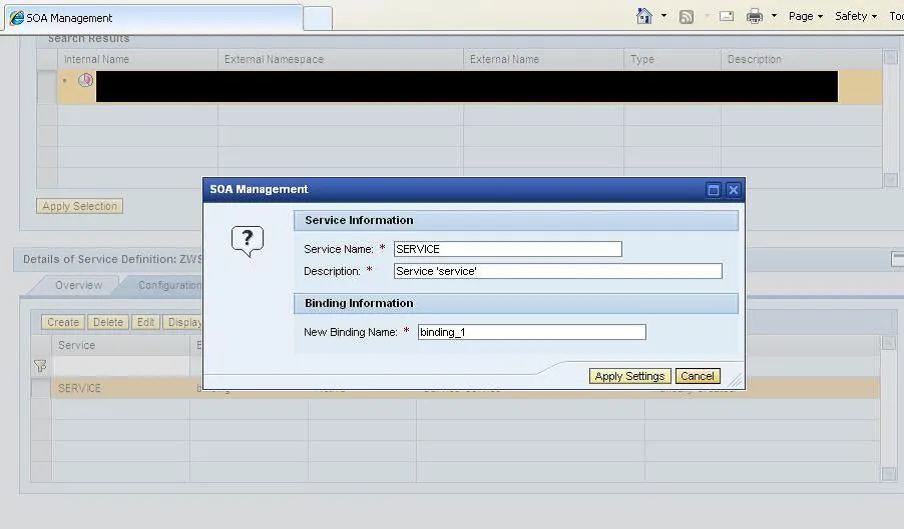904x529 pixels.
Task: Open the Page menu dropdown arrow
Action: (820, 17)
